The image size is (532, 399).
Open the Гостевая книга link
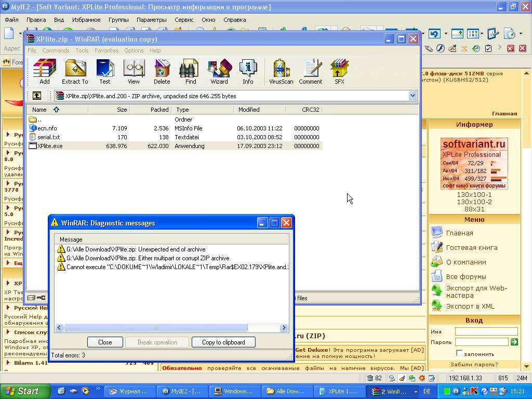coord(472,247)
